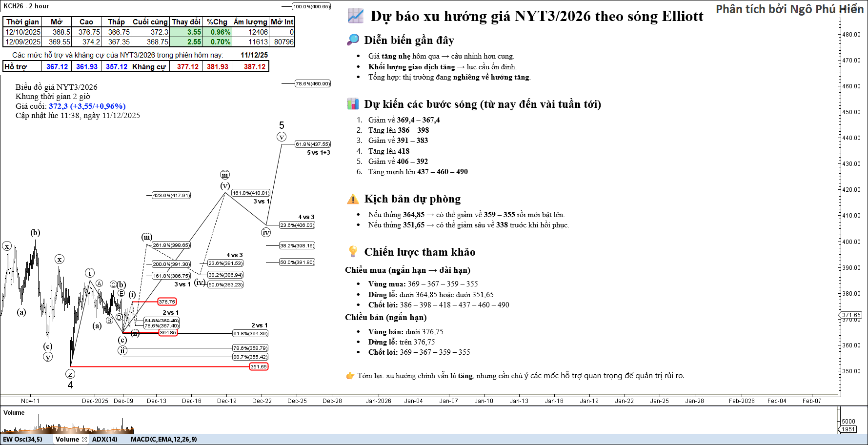Click the 100.0%(490.65) Fibonacci label at top
This screenshot has width=868, height=445.
coord(311,7)
